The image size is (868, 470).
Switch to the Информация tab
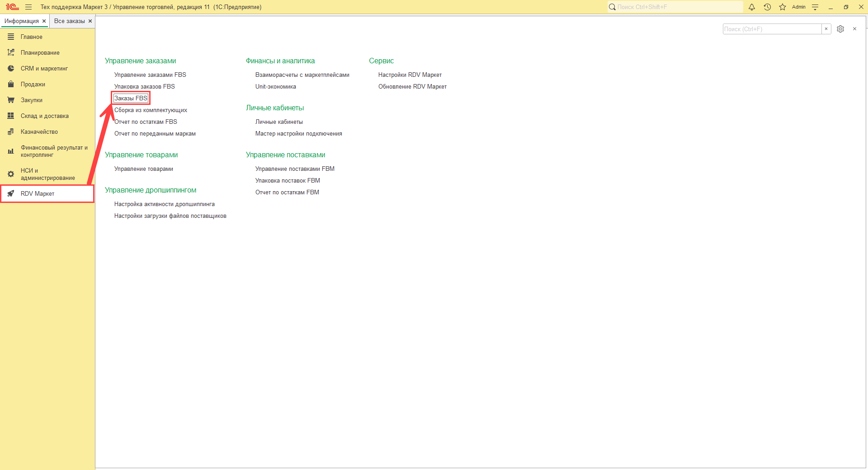point(22,21)
